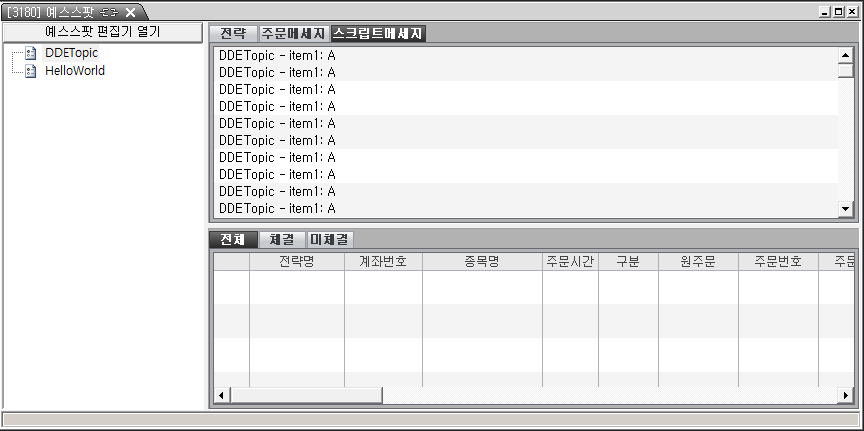The image size is (864, 431).
Task: Click the link icon in the 예스스팟 window tab
Action: pyautogui.click(x=110, y=12)
